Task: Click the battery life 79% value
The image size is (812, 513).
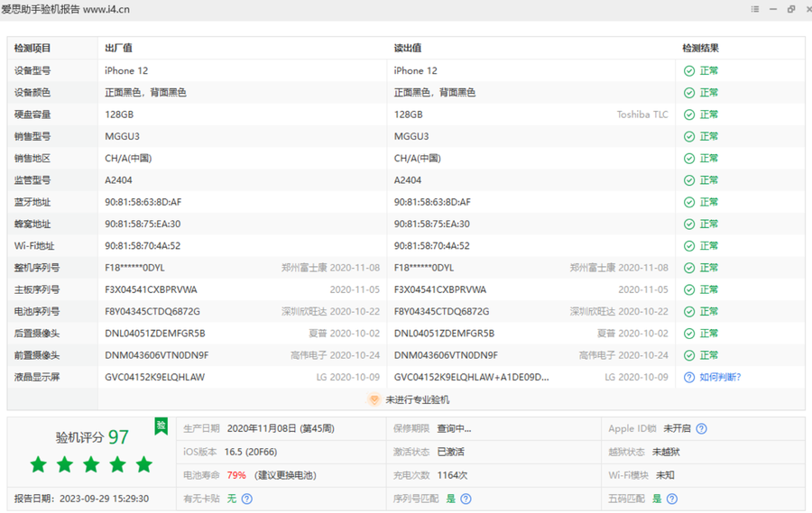Action: click(236, 475)
